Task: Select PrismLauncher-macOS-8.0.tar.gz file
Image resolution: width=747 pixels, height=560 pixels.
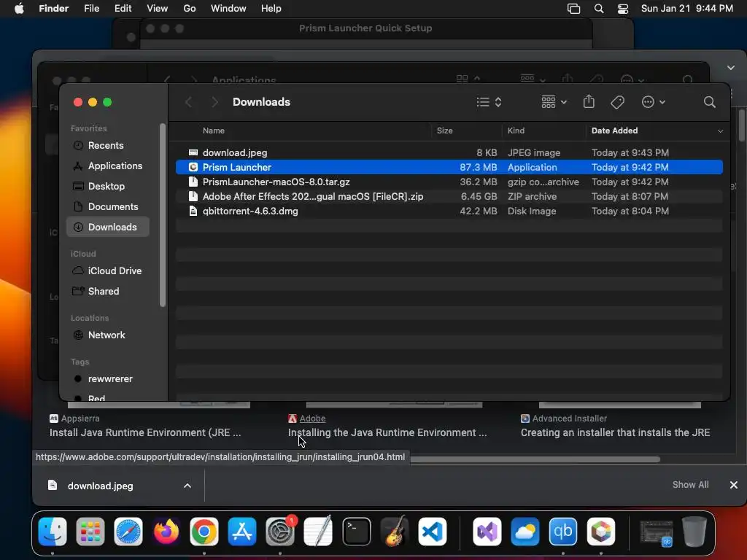Action: point(449,182)
